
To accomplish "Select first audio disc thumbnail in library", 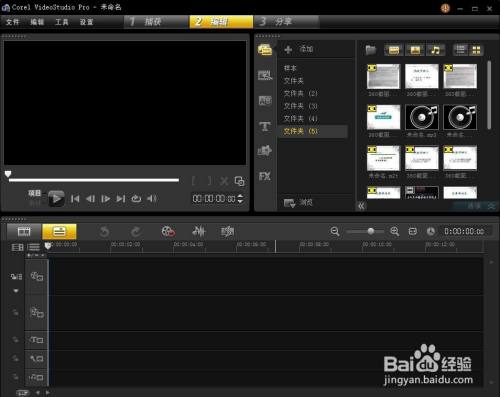I will click(422, 117).
